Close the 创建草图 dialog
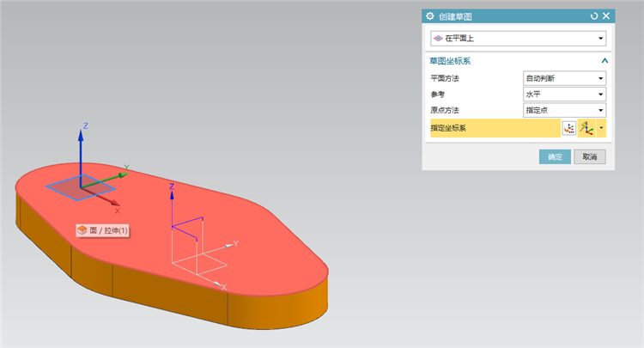Viewport: 644px width, 348px height. click(606, 15)
